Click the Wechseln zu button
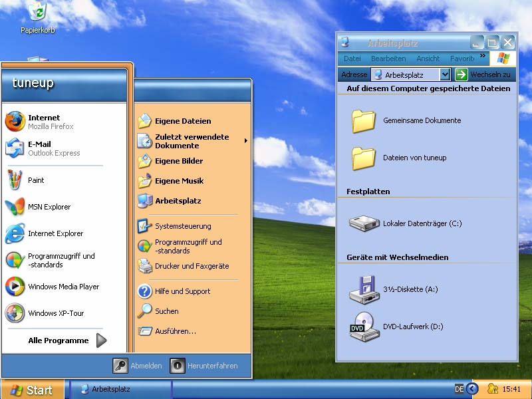Screen dimensions: 532x399 (x=483, y=74)
